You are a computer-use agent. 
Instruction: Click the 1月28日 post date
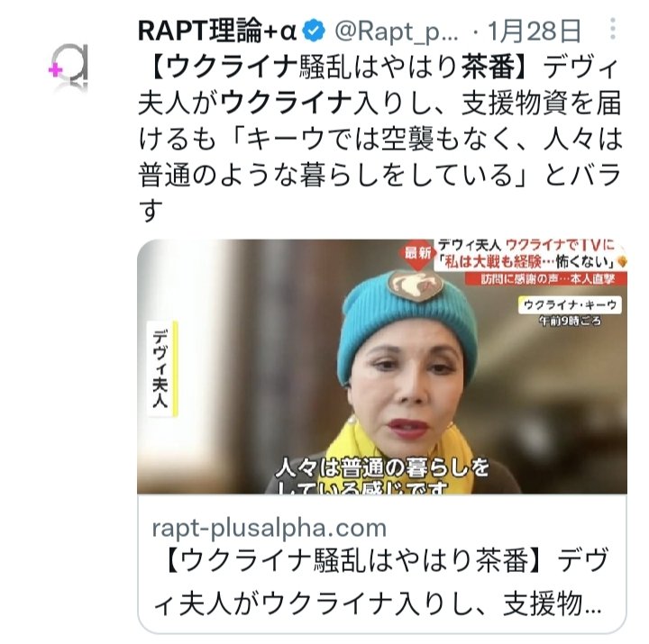coord(534,31)
